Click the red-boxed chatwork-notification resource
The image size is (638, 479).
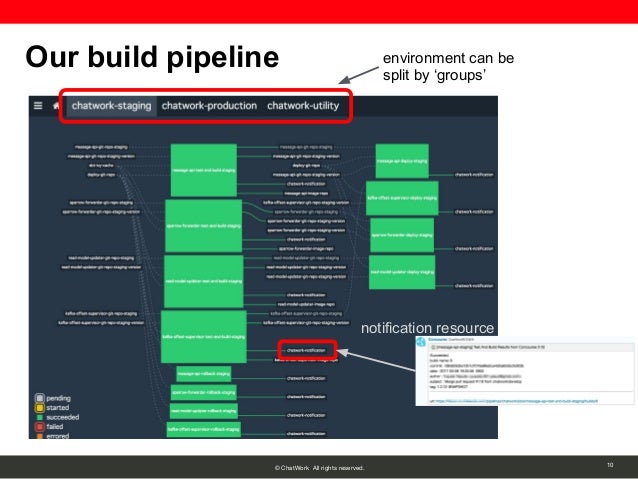[x=306, y=350]
